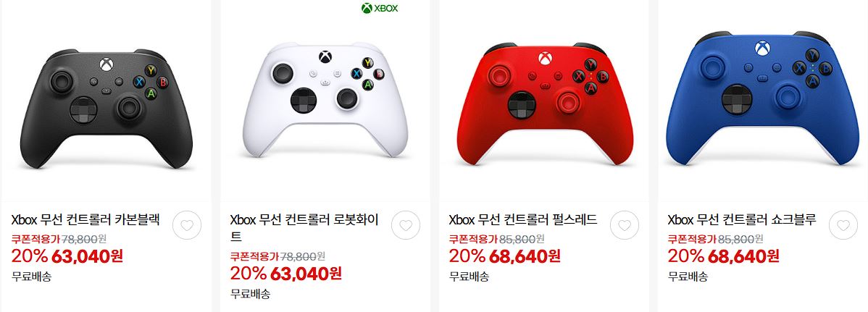Image resolution: width=868 pixels, height=312 pixels.
Task: Click 무료배송 label under Carbon Black item
Action: (x=32, y=277)
